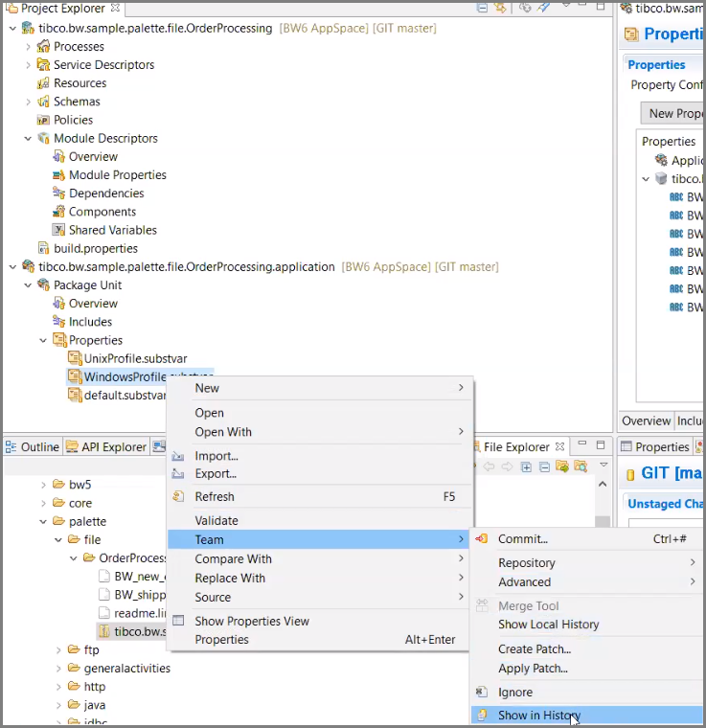Expand the ftp folder
The image size is (706, 728).
click(x=58, y=650)
